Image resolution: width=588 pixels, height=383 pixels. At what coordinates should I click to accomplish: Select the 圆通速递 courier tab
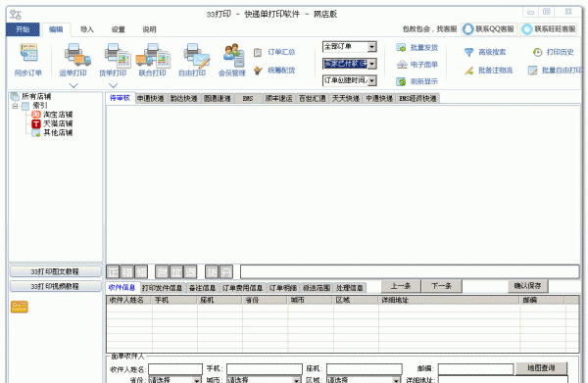click(x=218, y=98)
